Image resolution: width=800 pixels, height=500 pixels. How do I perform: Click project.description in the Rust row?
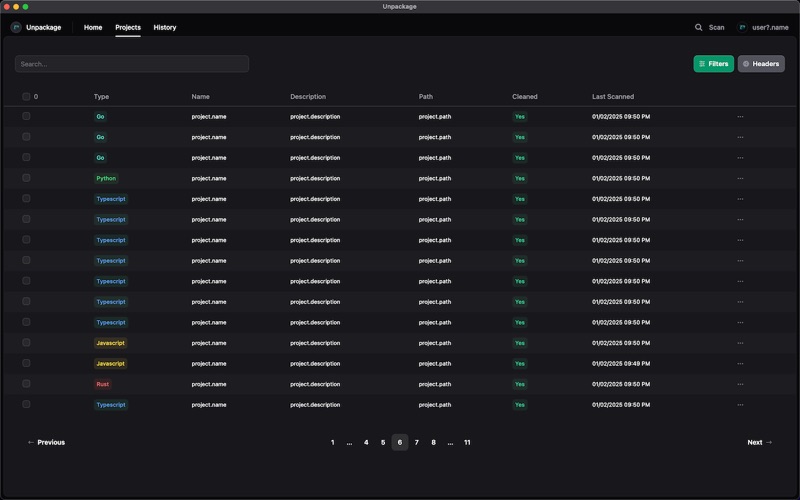pos(315,384)
